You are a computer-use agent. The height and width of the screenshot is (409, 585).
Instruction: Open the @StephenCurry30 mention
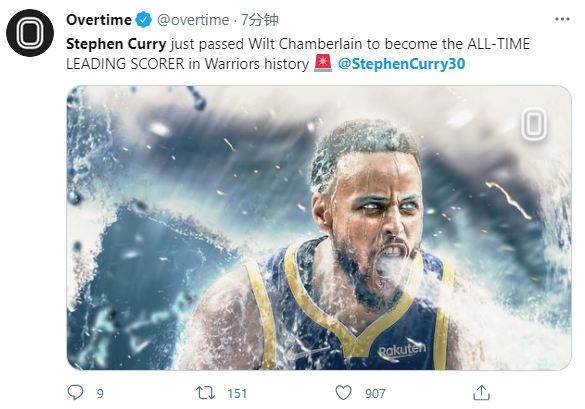coord(401,64)
